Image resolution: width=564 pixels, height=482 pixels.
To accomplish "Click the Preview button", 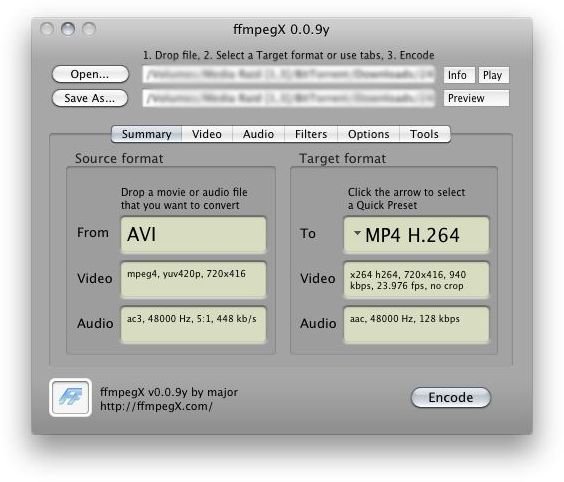I will [476, 98].
